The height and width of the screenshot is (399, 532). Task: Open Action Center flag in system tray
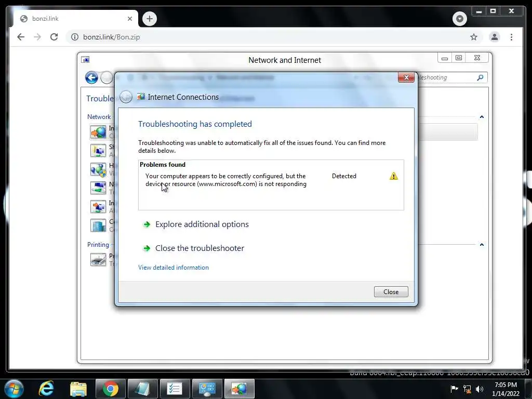(454, 389)
